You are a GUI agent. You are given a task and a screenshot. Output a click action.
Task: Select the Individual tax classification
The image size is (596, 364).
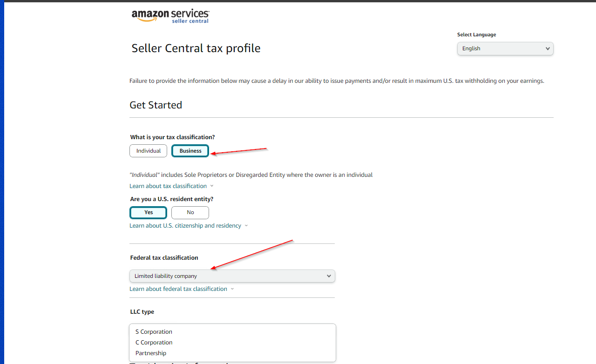[148, 151]
